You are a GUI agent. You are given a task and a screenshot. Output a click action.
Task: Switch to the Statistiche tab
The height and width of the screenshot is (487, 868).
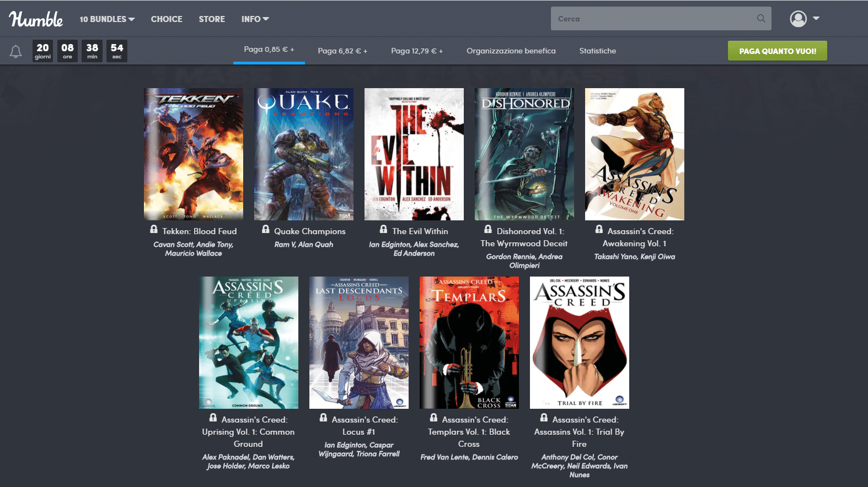[x=598, y=51]
